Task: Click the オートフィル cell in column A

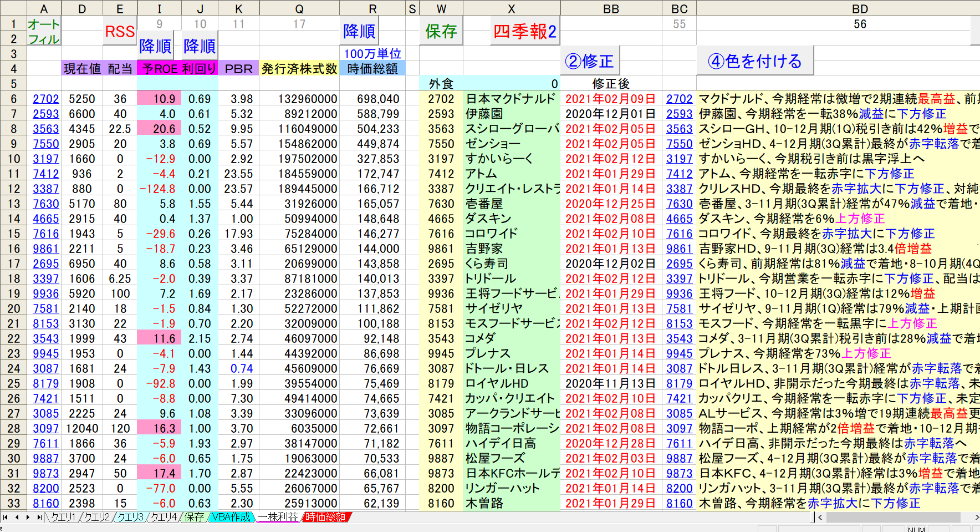Action: click(44, 31)
